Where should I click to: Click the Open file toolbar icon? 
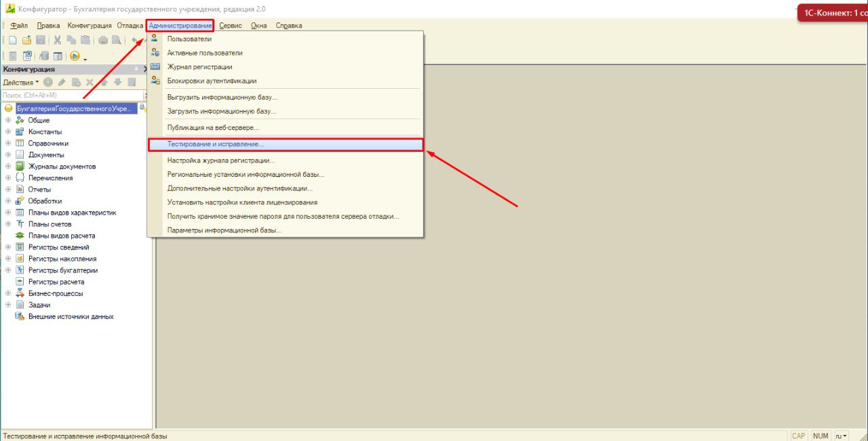point(26,40)
